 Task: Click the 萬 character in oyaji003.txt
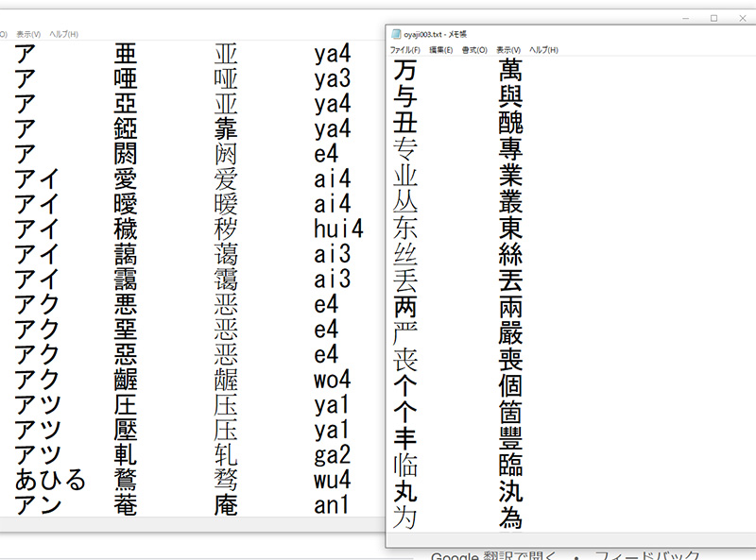(510, 70)
